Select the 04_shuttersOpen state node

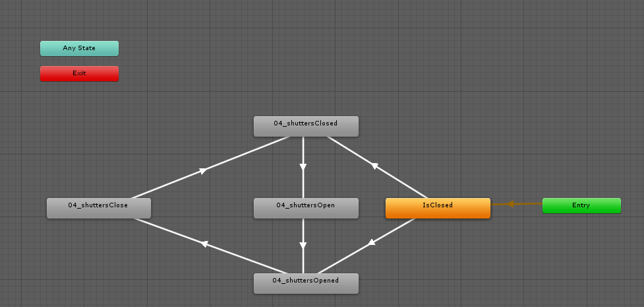pyautogui.click(x=306, y=208)
